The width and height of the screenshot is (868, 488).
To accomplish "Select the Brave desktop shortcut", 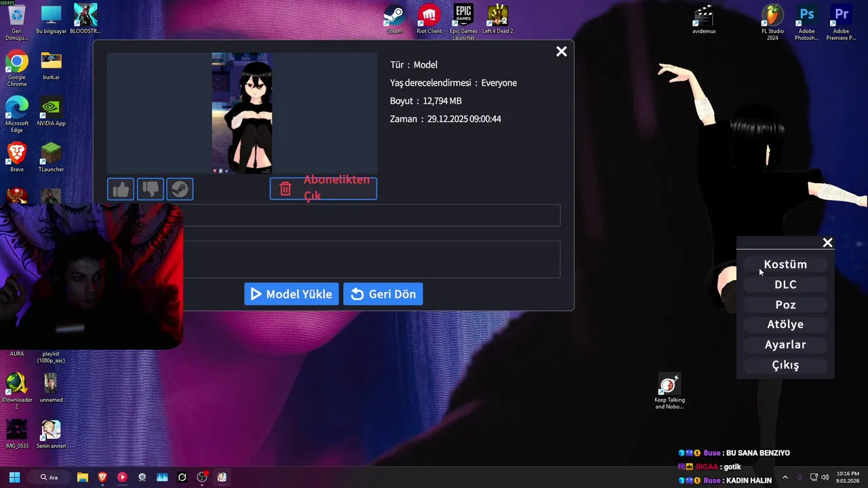I will pos(17,157).
